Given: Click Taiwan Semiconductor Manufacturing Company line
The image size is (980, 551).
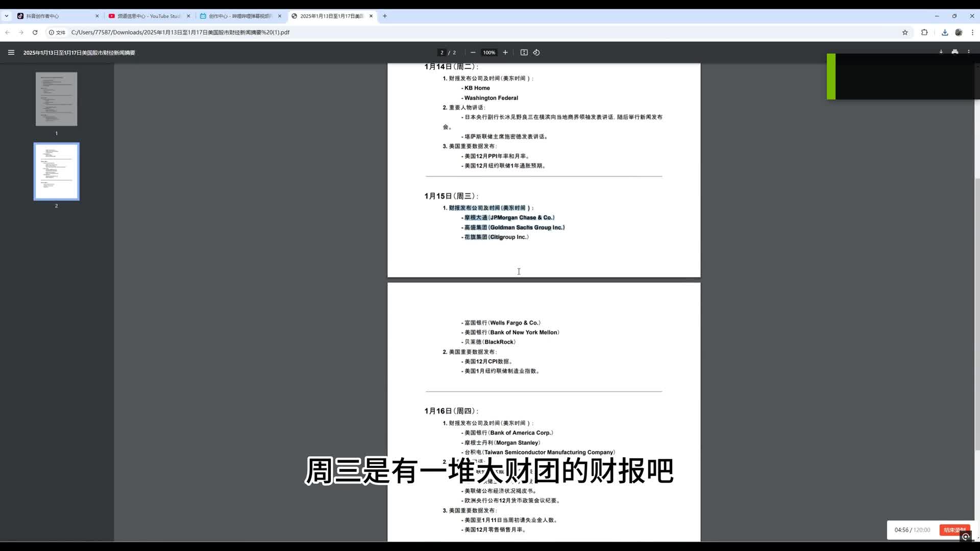Looking at the screenshot, I should pyautogui.click(x=538, y=453).
